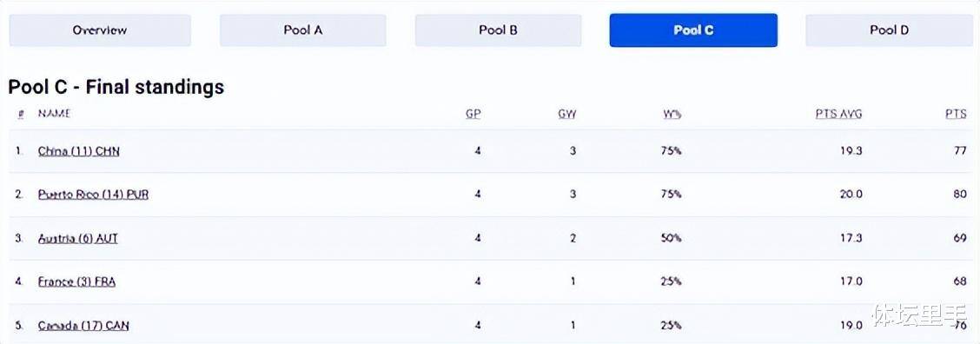The width and height of the screenshot is (980, 344).
Task: Click Puerto Rico's PTS AVG value 20.0
Action: [x=851, y=195]
